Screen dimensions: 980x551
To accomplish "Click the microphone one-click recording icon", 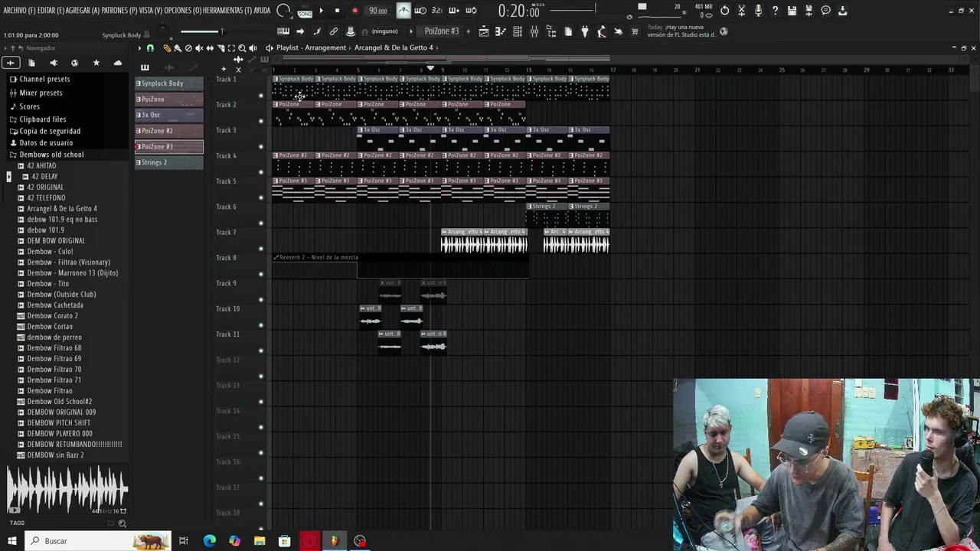I will click(x=759, y=11).
